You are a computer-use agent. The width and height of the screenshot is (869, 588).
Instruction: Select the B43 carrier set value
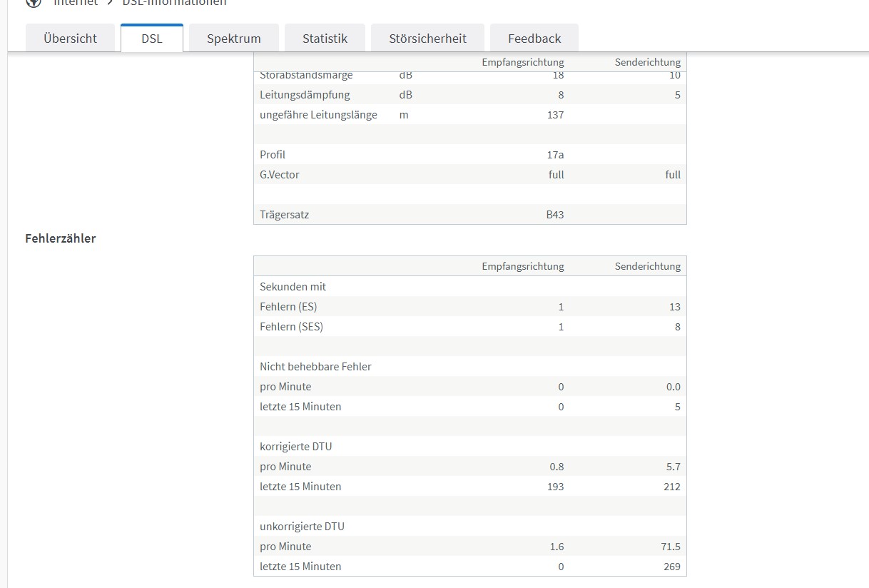point(555,215)
